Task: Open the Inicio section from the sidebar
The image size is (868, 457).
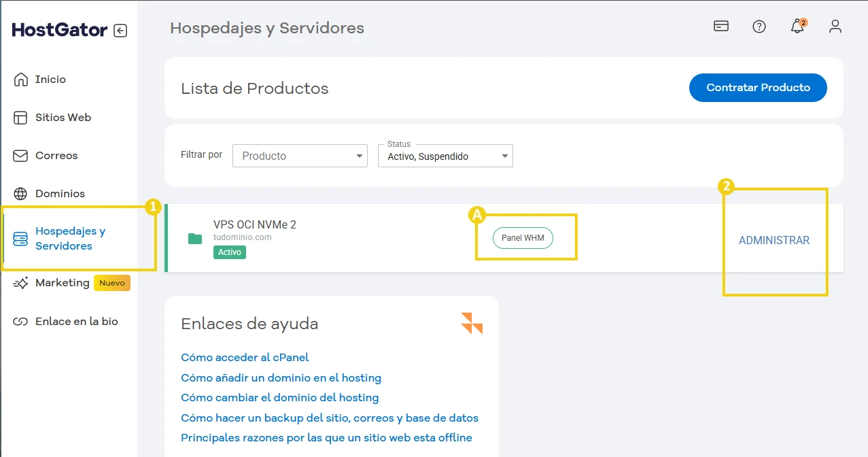Action: [x=51, y=79]
